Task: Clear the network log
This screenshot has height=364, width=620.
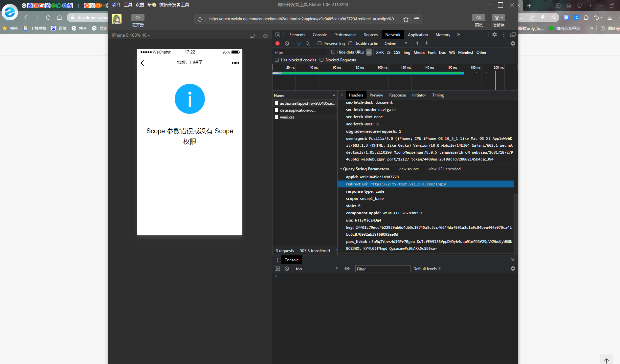Action: pyautogui.click(x=287, y=43)
